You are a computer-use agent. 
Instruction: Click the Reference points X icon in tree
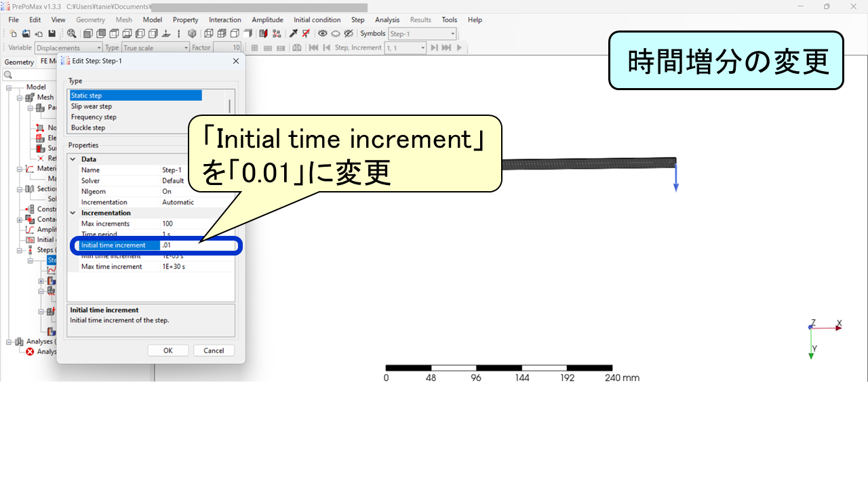coord(40,158)
